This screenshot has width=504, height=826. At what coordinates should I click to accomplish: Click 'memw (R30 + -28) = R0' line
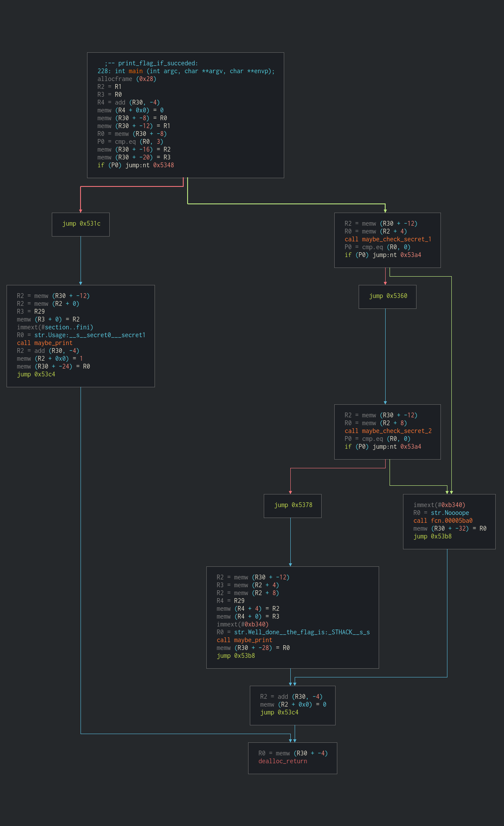point(253,648)
